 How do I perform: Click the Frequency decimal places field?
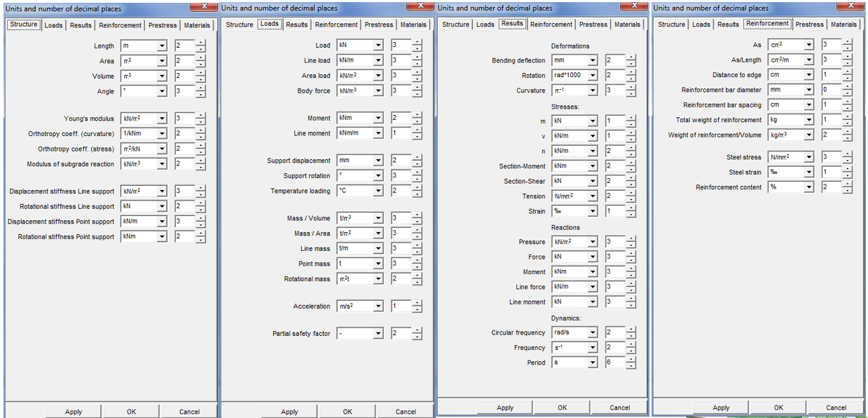[x=615, y=347]
